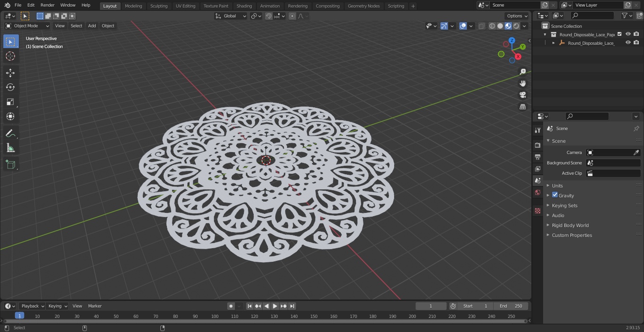Open the Playback dropdown in timeline
The height and width of the screenshot is (332, 644).
[33, 306]
